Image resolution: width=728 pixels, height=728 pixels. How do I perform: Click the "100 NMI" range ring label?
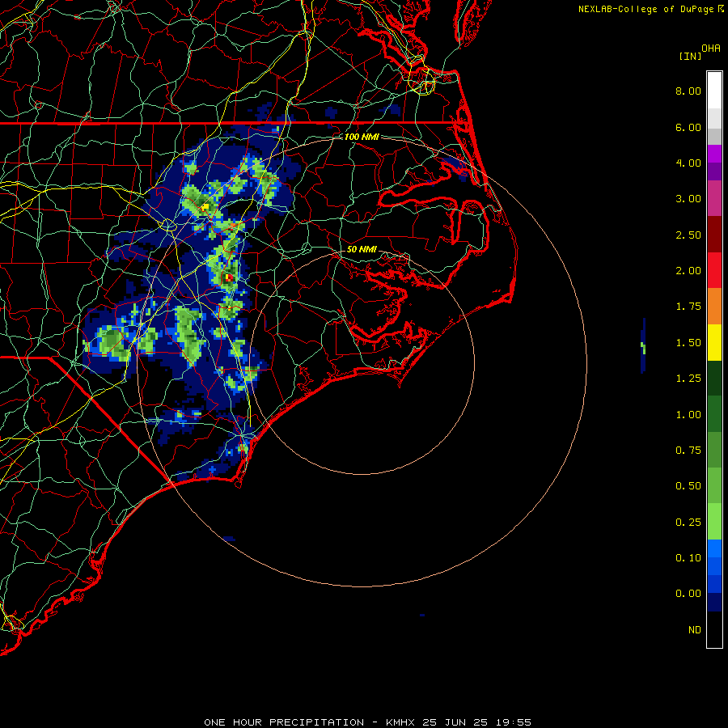tap(362, 137)
